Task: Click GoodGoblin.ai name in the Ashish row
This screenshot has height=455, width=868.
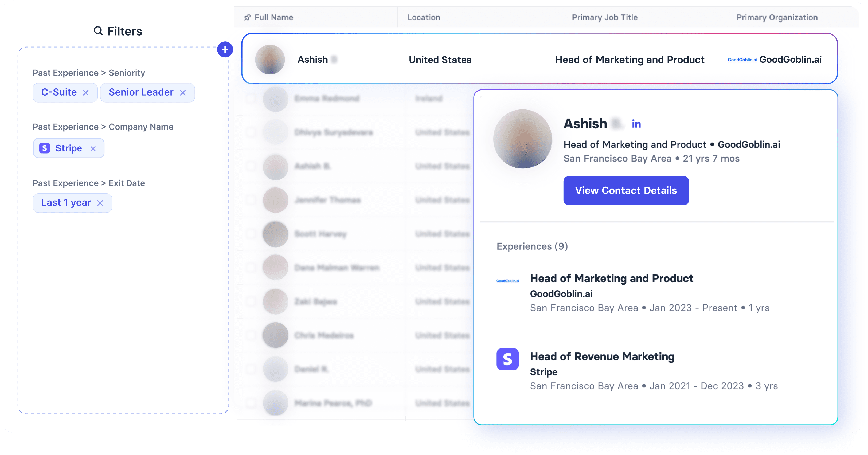Action: (790, 60)
